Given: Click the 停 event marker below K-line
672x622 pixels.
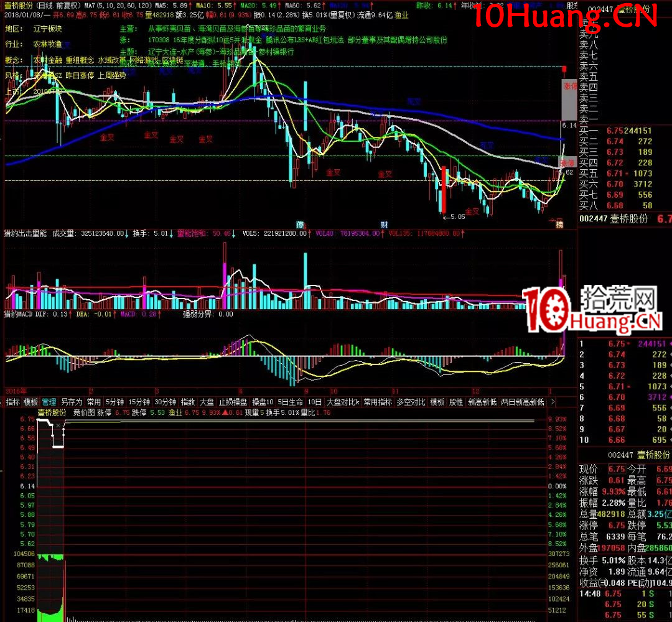Looking at the screenshot, I should [300, 225].
